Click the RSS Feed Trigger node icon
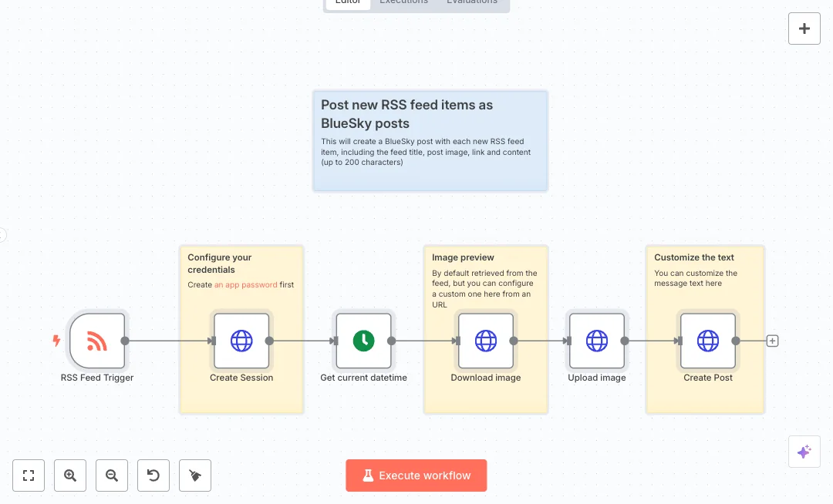The height and width of the screenshot is (504, 833). (x=96, y=341)
